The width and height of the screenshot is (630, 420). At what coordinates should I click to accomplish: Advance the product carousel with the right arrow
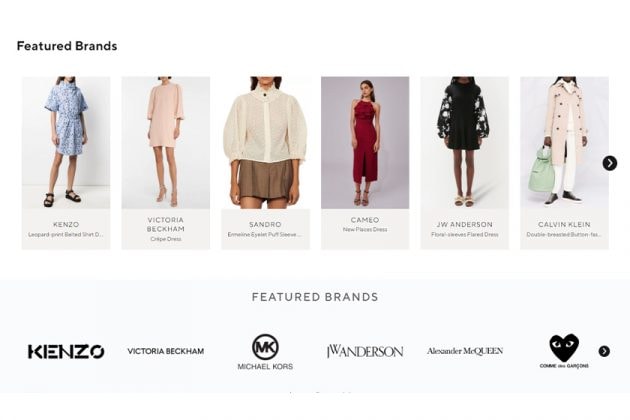coord(610,163)
